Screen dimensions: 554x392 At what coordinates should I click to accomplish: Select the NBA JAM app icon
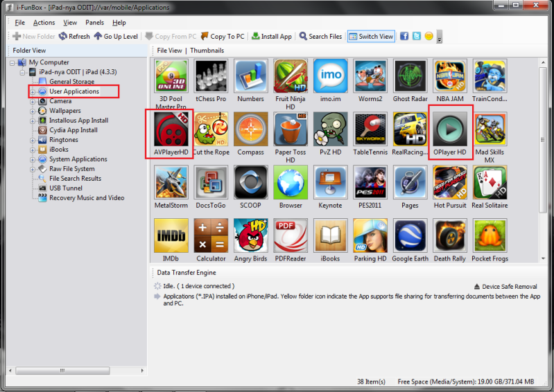coord(450,76)
